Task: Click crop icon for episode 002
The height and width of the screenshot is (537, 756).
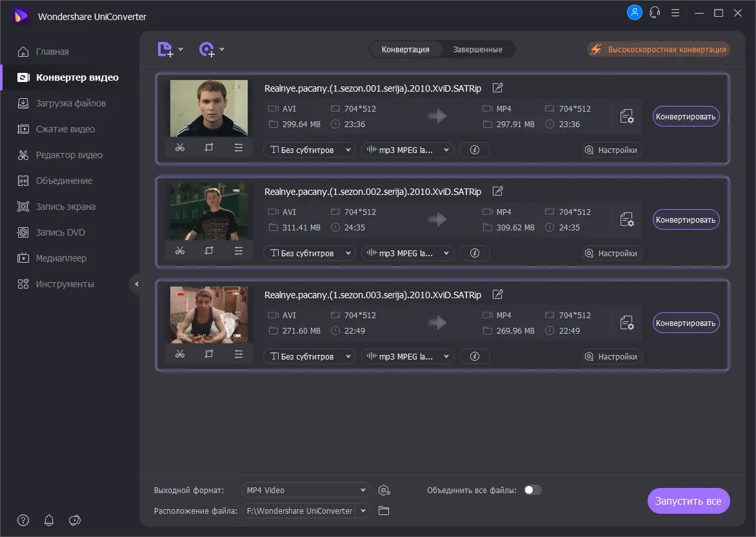Action: pyautogui.click(x=209, y=251)
